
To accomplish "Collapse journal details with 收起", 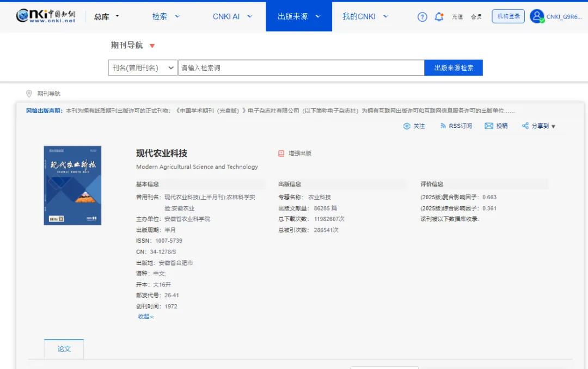I will pos(146,317).
